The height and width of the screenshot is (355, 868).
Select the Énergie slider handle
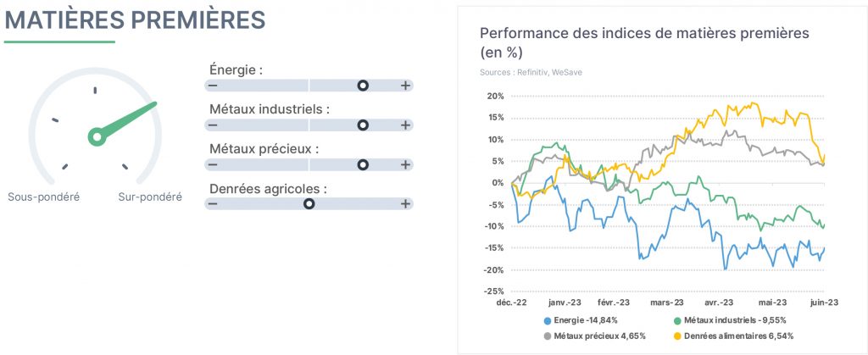click(363, 86)
